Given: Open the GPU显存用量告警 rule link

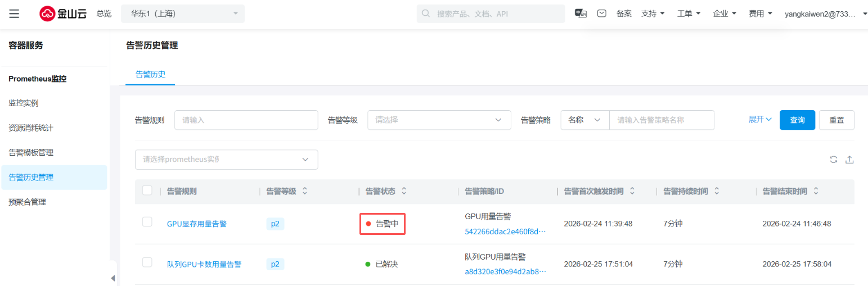Looking at the screenshot, I should click(196, 224).
